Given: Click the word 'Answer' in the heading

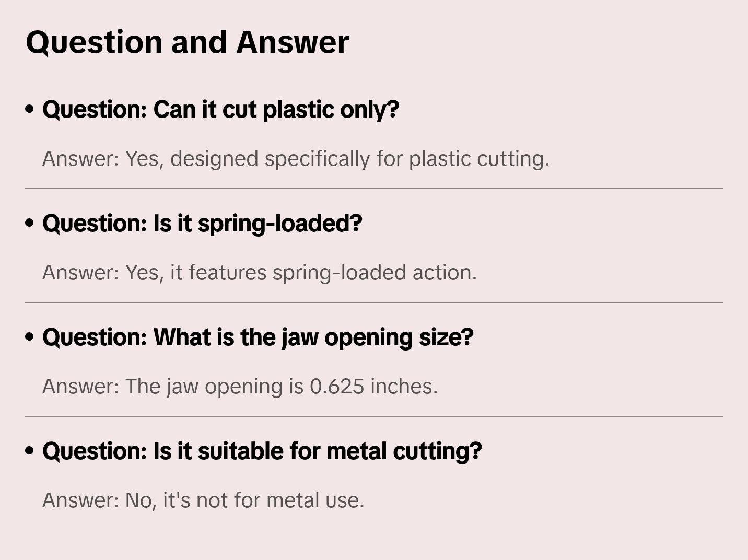Looking at the screenshot, I should pos(293,42).
